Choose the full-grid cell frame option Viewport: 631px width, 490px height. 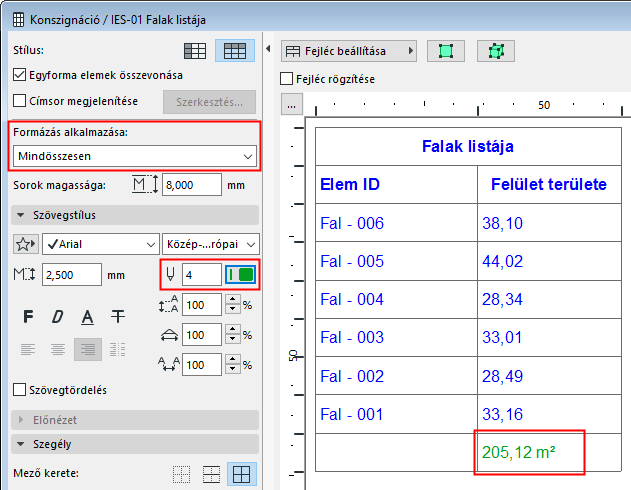[x=241, y=474]
